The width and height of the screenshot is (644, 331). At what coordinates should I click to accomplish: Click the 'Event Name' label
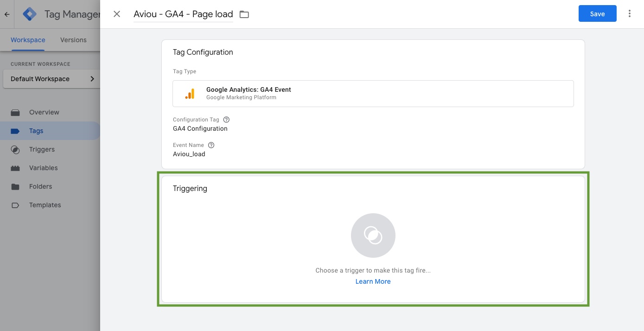[189, 145]
